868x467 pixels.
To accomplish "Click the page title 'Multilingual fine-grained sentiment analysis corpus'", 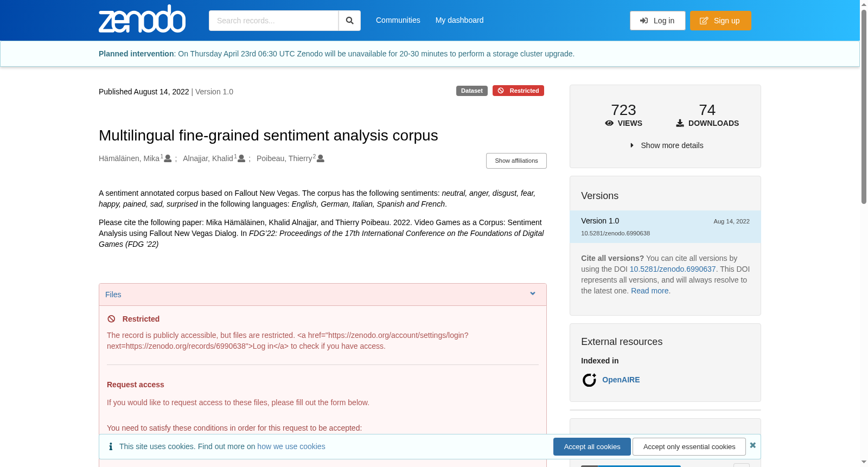I will (x=268, y=135).
